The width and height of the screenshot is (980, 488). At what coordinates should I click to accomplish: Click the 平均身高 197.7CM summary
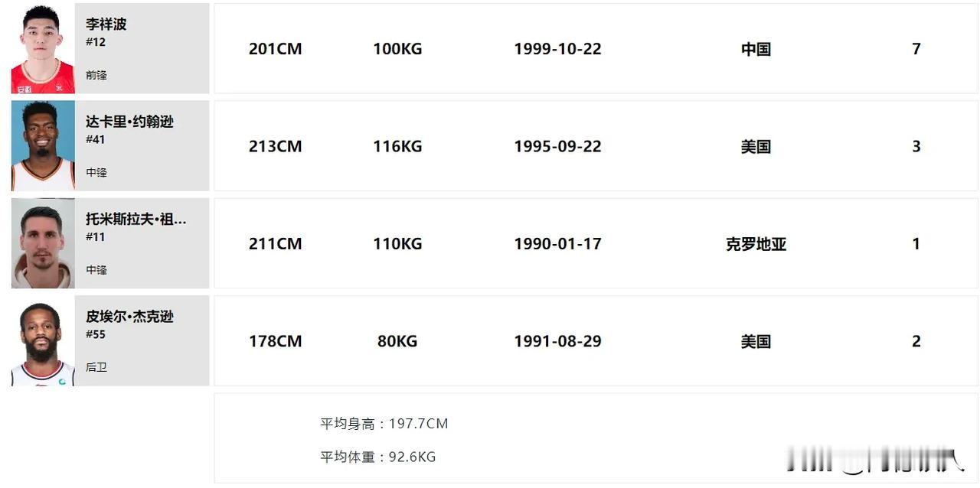coord(384,424)
